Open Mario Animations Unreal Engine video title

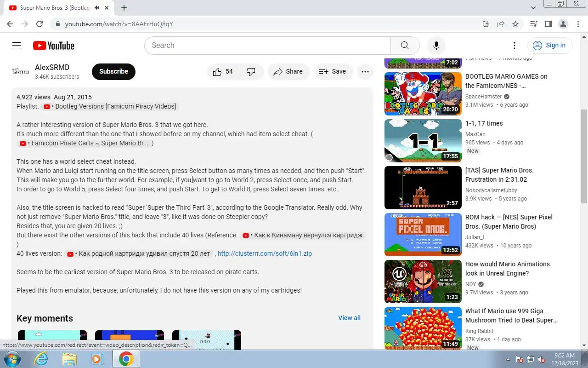coord(508,269)
